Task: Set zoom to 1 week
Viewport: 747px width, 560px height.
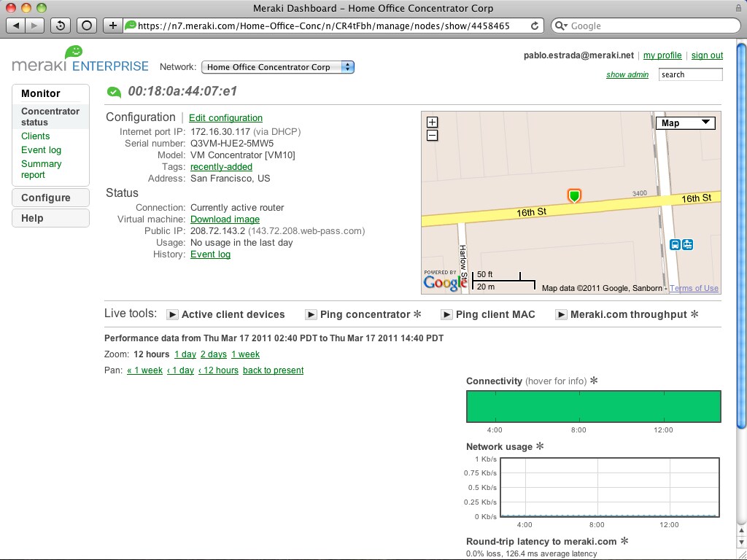Action: tap(245, 354)
